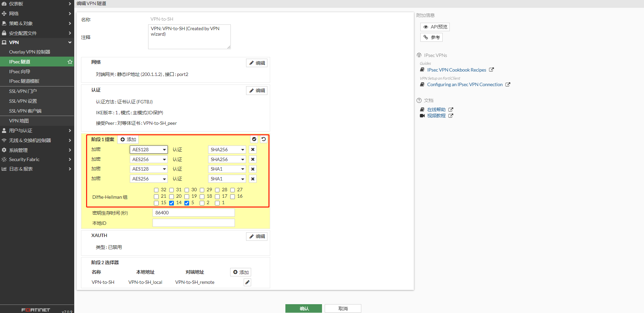
Task: Remove the first AES128/SHA256 proposal row
Action: click(253, 150)
